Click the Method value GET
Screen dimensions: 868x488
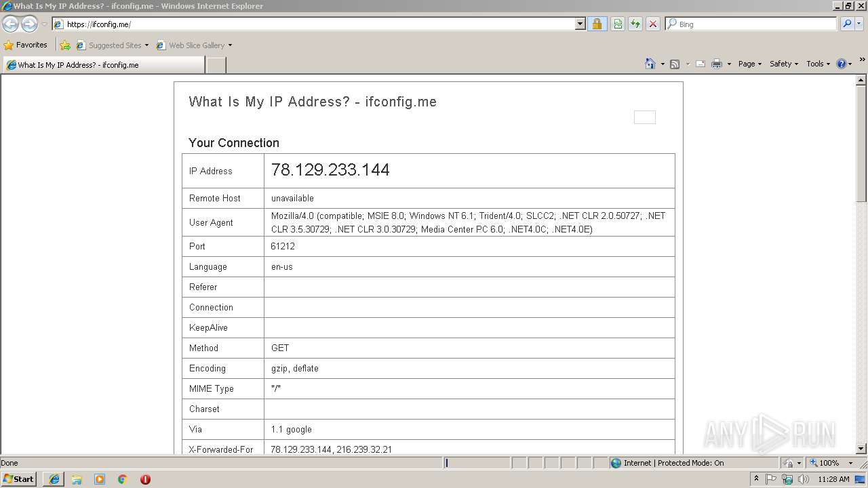coord(280,348)
